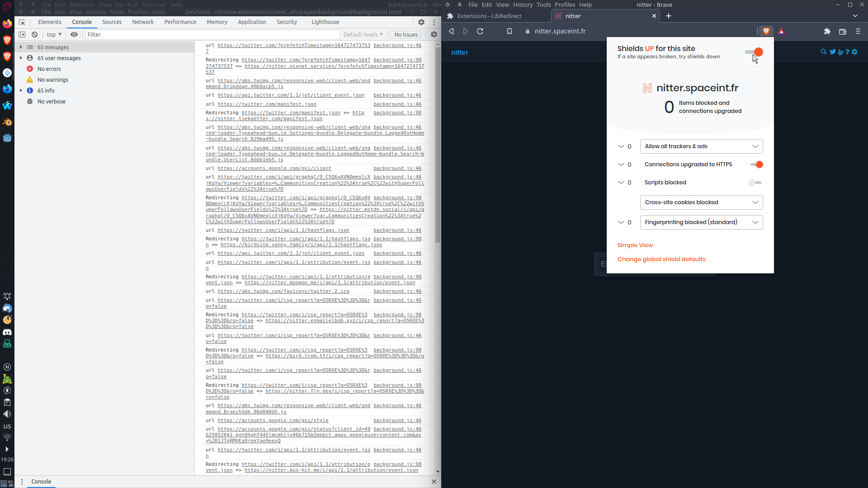Select the DevTools inspect element picker
Image resolution: width=868 pixels, height=488 pixels.
(22, 22)
